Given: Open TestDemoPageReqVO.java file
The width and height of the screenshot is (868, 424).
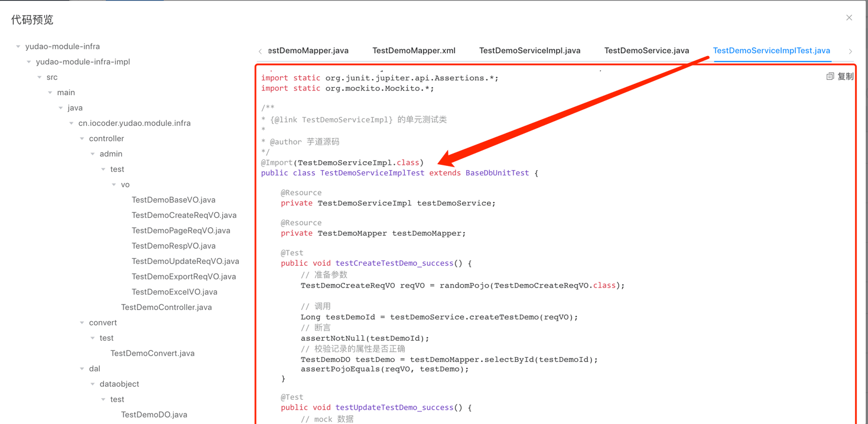Looking at the screenshot, I should tap(181, 230).
